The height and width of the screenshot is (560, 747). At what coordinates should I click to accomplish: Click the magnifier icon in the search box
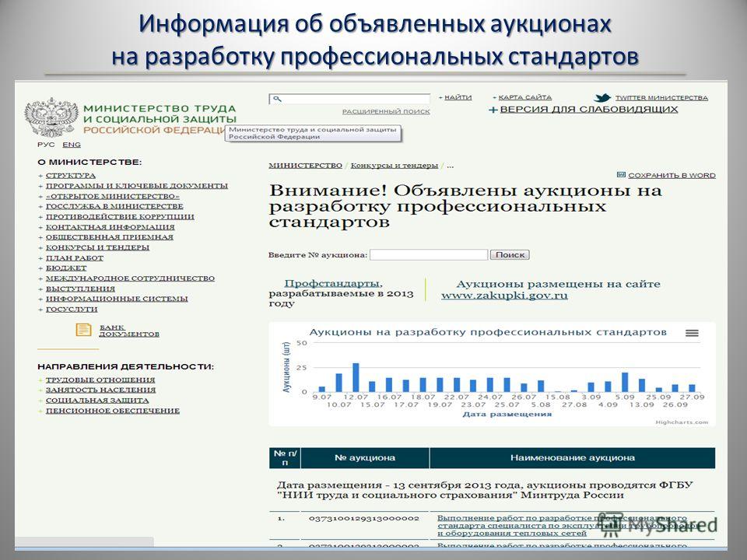(277, 99)
